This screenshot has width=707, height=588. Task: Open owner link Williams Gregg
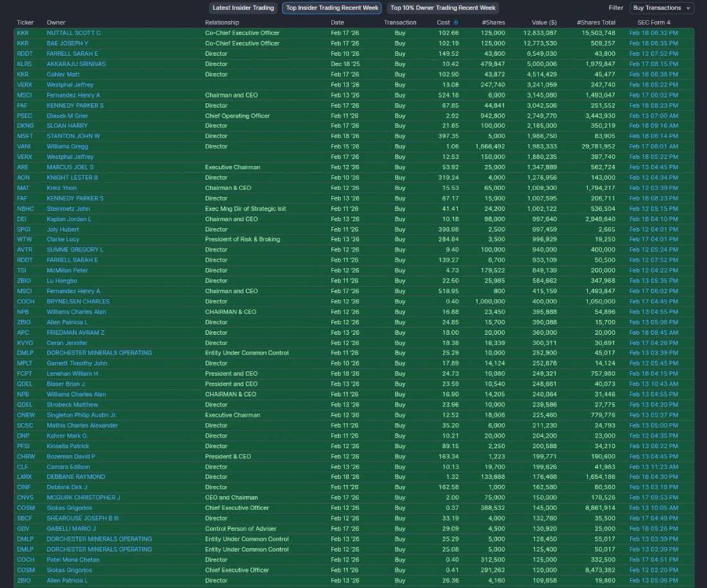tap(67, 147)
